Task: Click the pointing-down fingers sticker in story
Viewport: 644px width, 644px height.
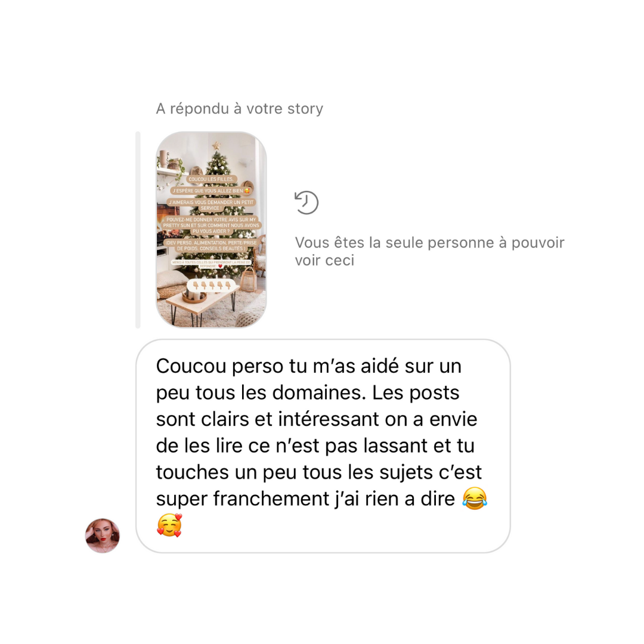Action: pos(212,285)
